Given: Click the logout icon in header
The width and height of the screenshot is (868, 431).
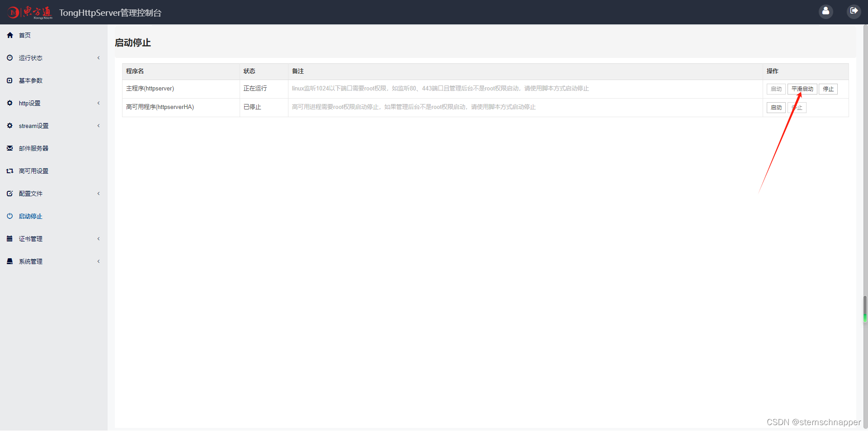Looking at the screenshot, I should (854, 11).
